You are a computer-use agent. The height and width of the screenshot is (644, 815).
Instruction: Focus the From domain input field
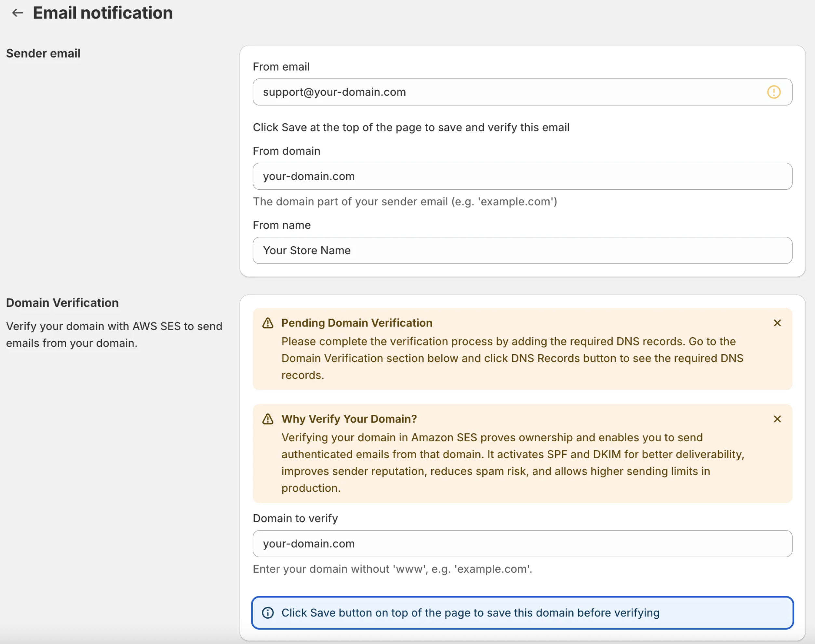[522, 176]
